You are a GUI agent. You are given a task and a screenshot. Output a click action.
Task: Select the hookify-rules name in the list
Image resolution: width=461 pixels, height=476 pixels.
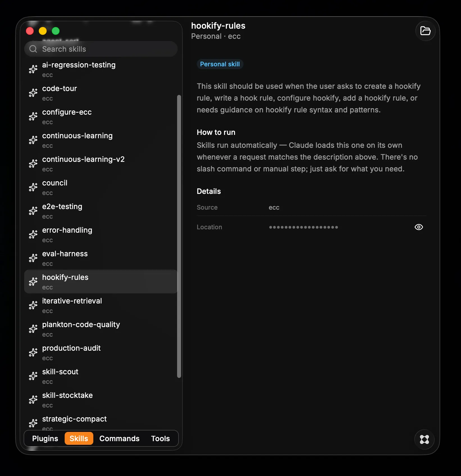[65, 277]
